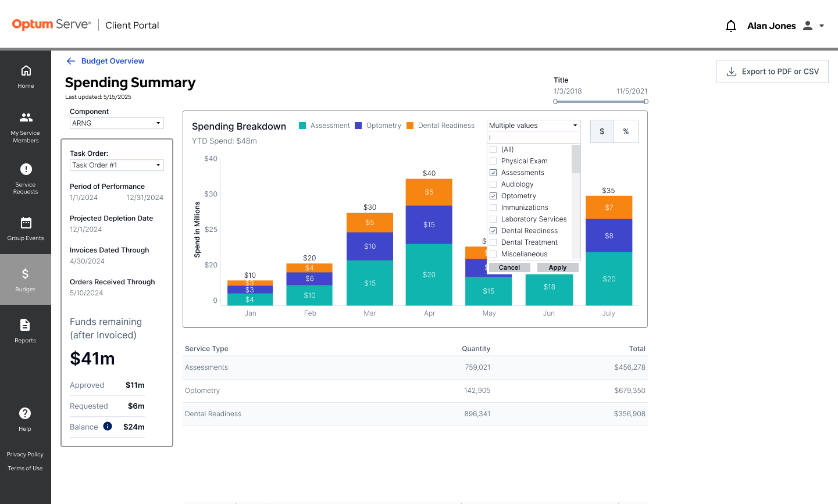The image size is (838, 504).
Task: Check the Immunizations checkbox
Action: (x=493, y=208)
